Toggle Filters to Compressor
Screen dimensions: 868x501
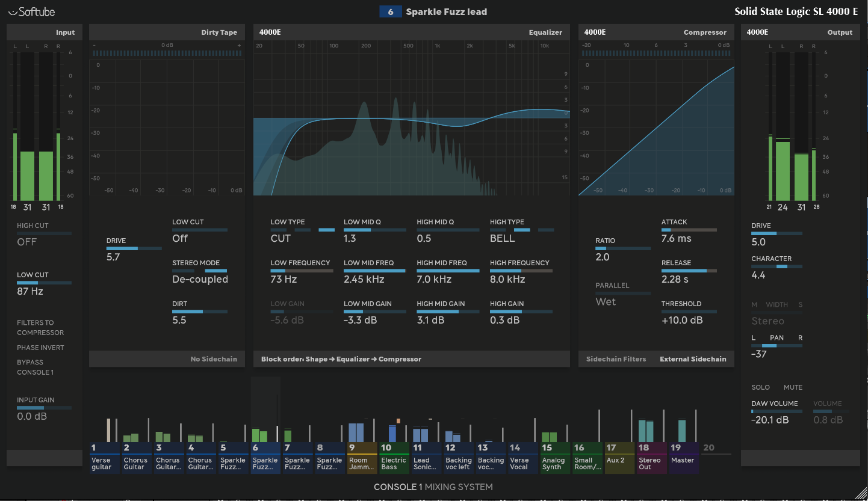tap(40, 327)
